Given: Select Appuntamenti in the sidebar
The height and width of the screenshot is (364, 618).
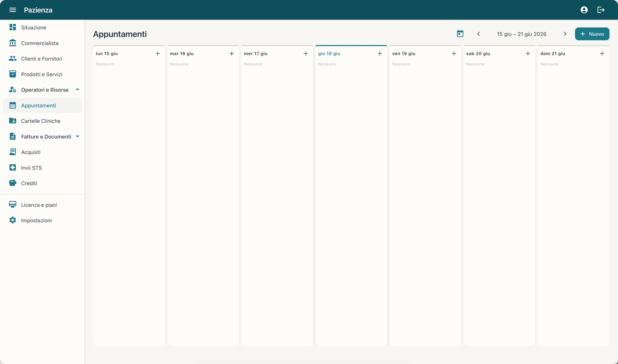Looking at the screenshot, I should pyautogui.click(x=42, y=105).
